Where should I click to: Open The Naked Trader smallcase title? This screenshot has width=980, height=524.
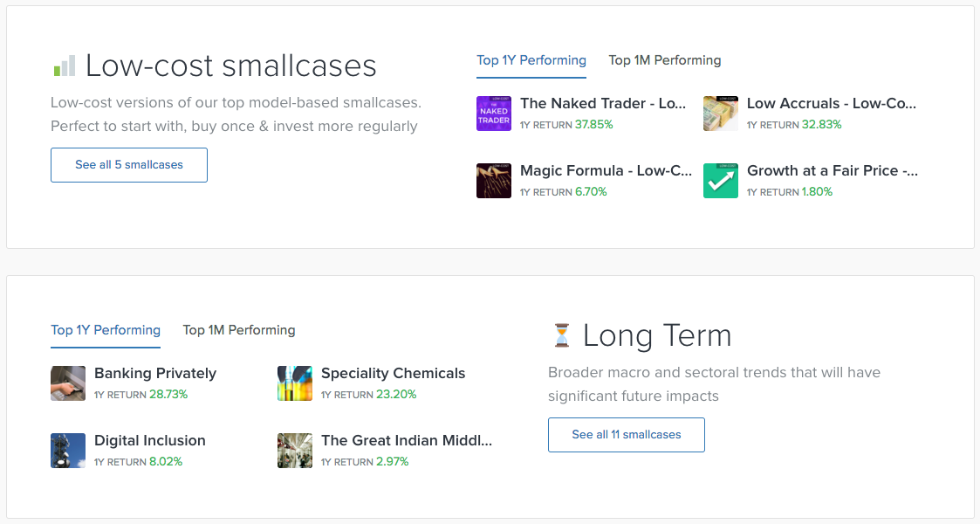[x=603, y=103]
